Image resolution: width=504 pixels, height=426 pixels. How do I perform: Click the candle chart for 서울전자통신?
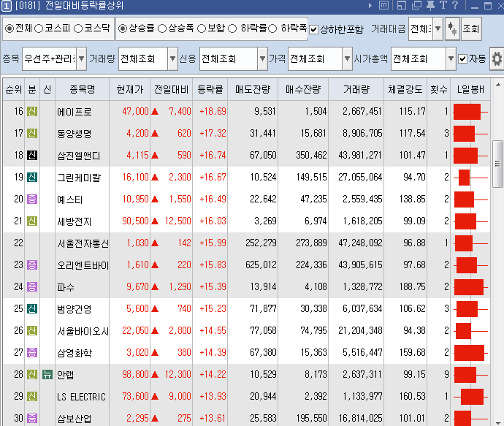470,243
